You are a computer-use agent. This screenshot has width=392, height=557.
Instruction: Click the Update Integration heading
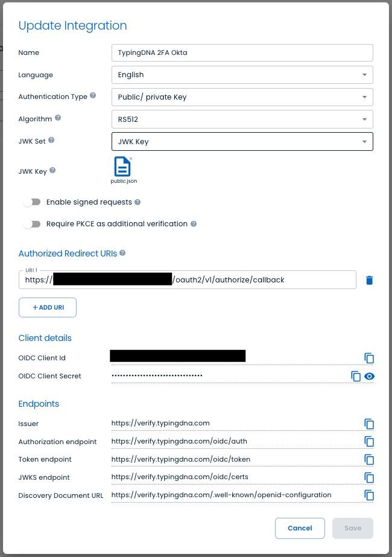[72, 25]
